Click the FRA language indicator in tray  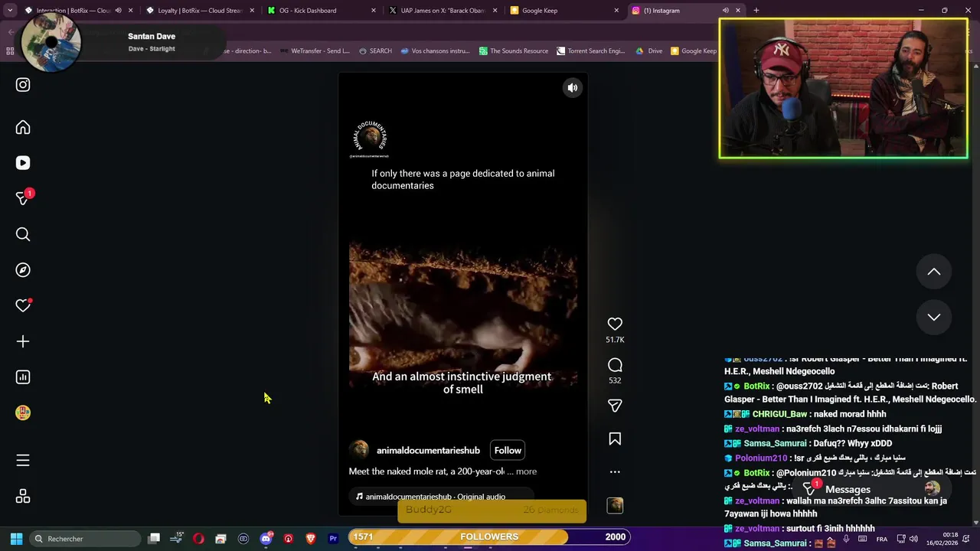tap(882, 539)
